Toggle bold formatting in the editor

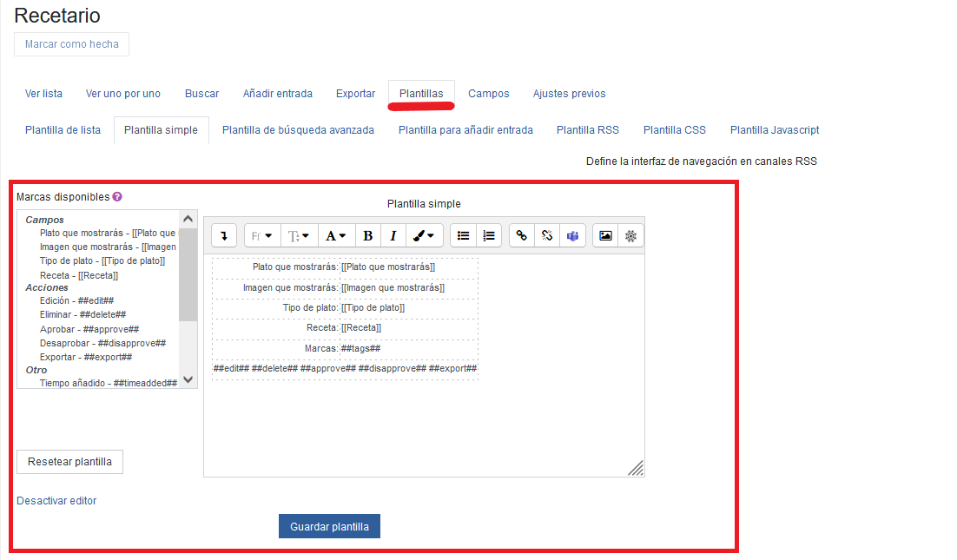(x=368, y=235)
